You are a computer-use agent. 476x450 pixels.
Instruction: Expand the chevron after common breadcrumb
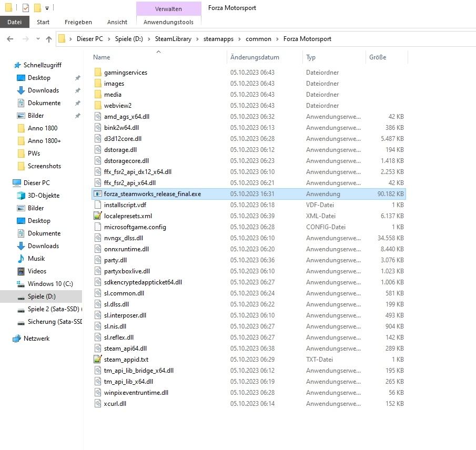tap(277, 39)
